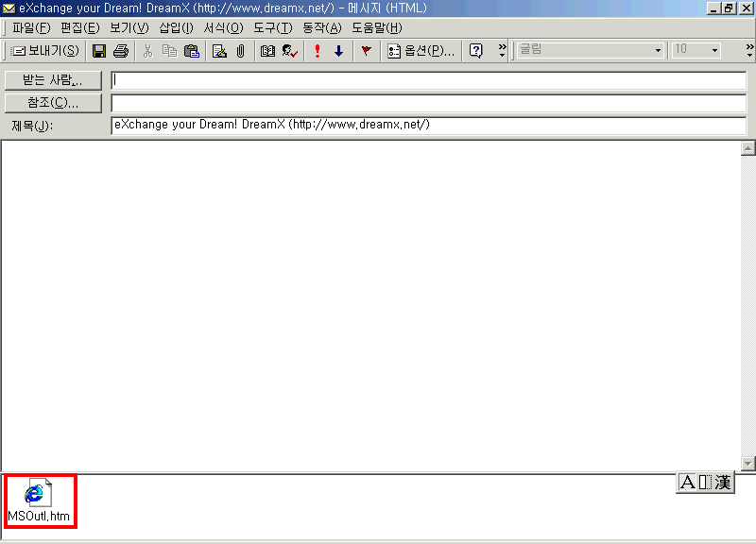The height and width of the screenshot is (544, 756).
Task: Click the Check Names icon
Action: tap(290, 51)
